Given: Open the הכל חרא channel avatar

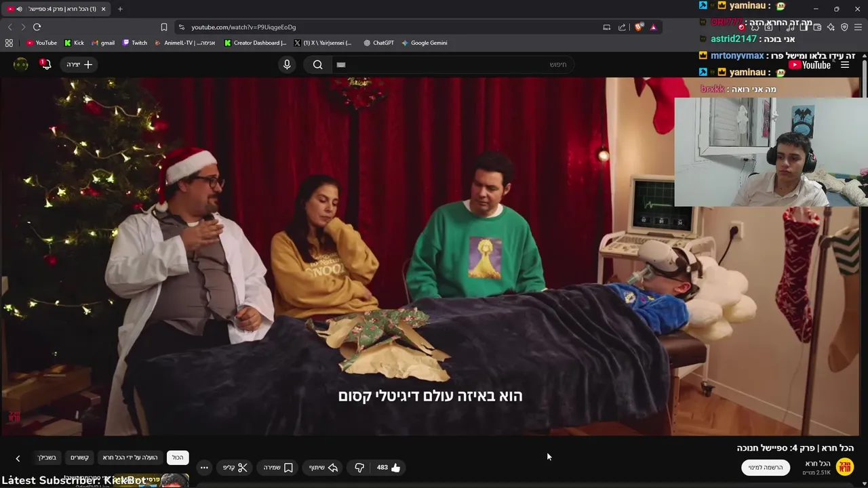Looking at the screenshot, I should (x=844, y=467).
